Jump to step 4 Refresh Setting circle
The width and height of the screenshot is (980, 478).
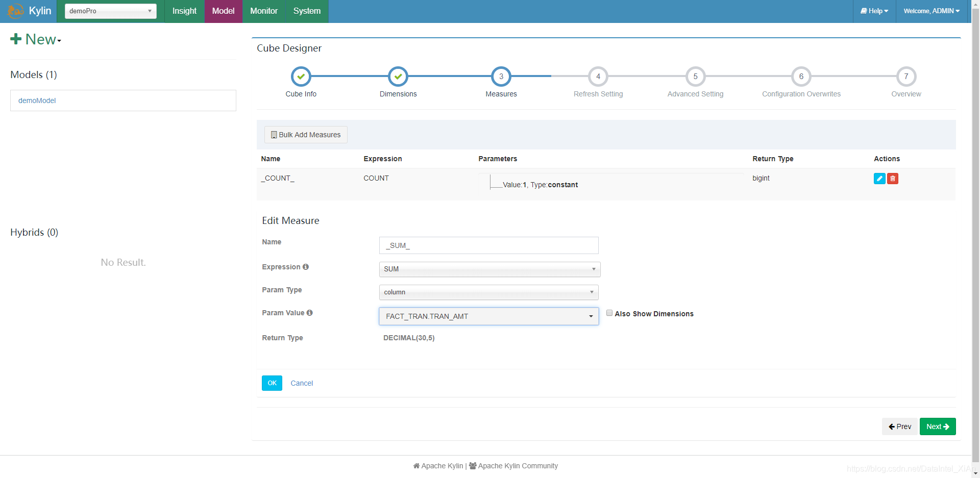(x=598, y=77)
